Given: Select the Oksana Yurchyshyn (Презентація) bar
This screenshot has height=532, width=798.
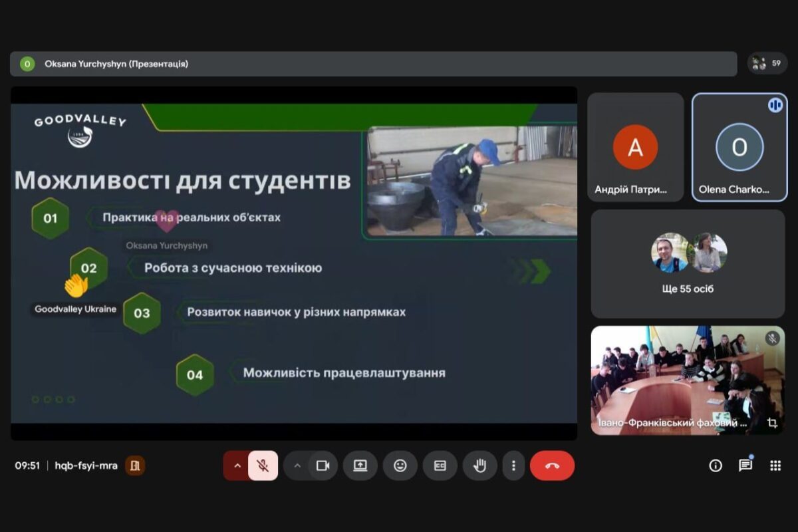Looking at the screenshot, I should 373,64.
